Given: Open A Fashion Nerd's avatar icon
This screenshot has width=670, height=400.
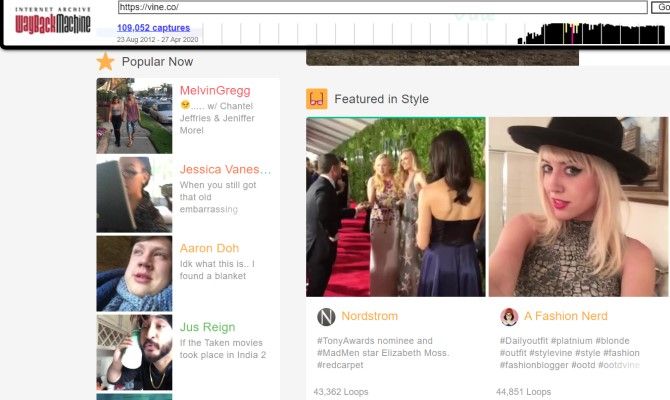Looking at the screenshot, I should 509,317.
